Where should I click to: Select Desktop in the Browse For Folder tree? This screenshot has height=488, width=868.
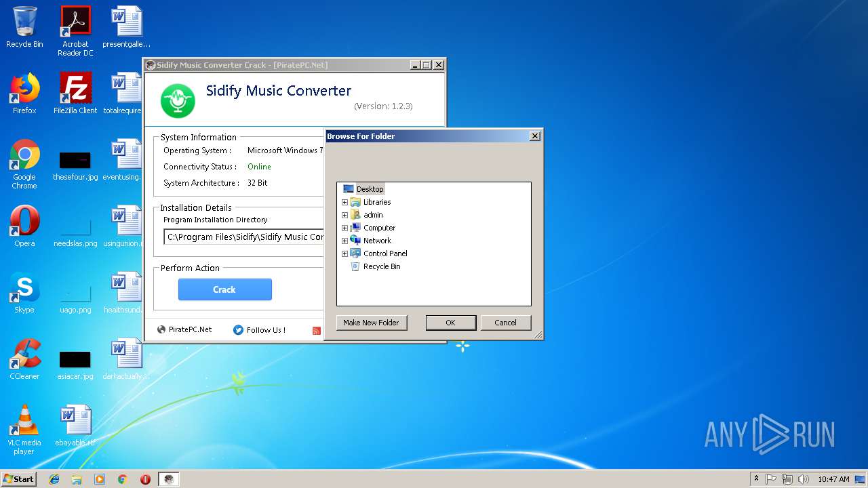pos(370,189)
